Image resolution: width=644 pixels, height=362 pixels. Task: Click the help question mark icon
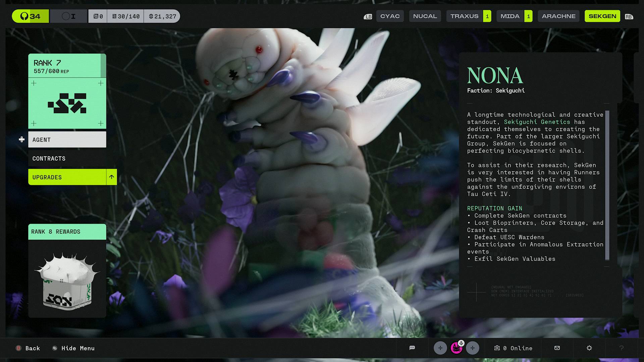coord(621,348)
